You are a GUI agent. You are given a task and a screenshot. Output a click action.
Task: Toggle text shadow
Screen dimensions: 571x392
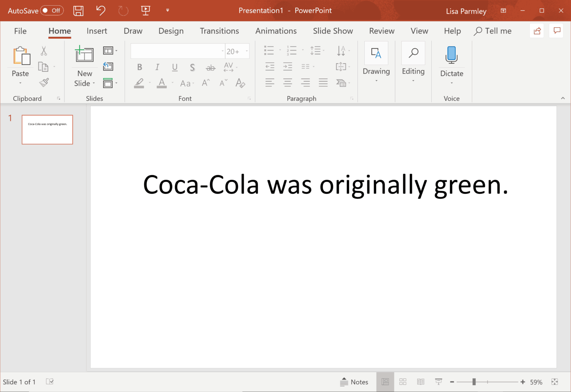193,68
